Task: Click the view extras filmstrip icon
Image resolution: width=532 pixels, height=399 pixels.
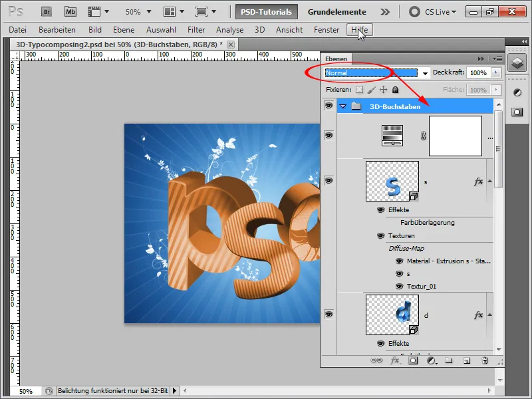Action: tap(94, 12)
